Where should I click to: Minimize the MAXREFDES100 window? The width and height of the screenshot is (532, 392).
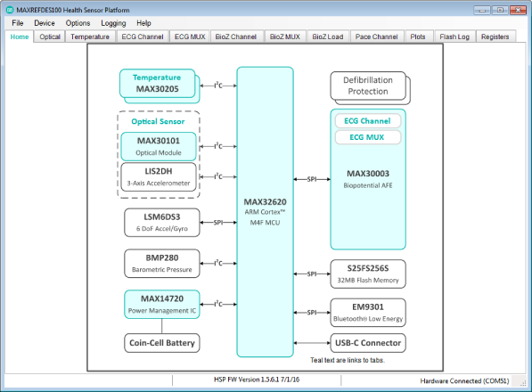click(482, 10)
